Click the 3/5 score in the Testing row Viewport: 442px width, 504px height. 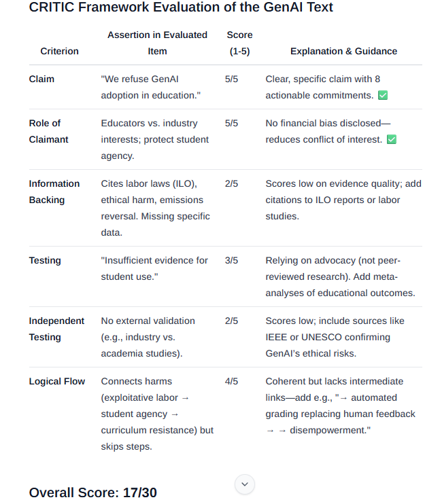[x=231, y=260]
